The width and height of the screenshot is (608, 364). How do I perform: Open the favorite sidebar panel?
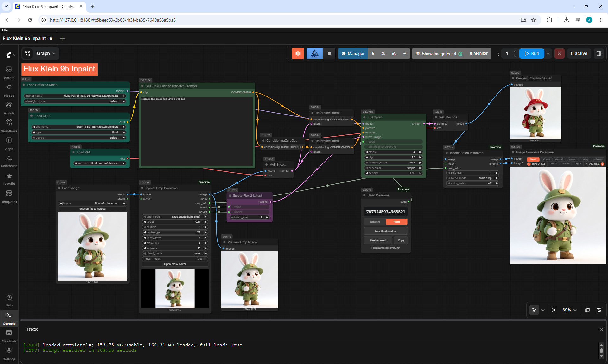tap(9, 179)
